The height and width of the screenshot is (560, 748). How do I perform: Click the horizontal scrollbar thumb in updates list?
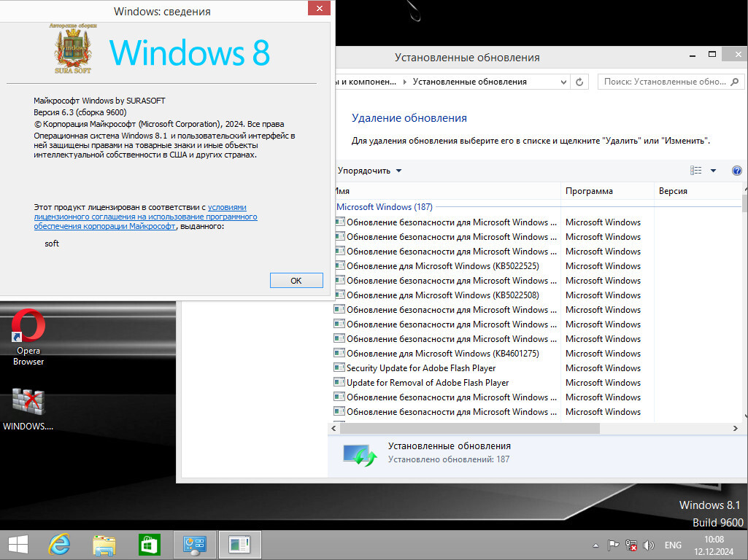pyautogui.click(x=469, y=429)
